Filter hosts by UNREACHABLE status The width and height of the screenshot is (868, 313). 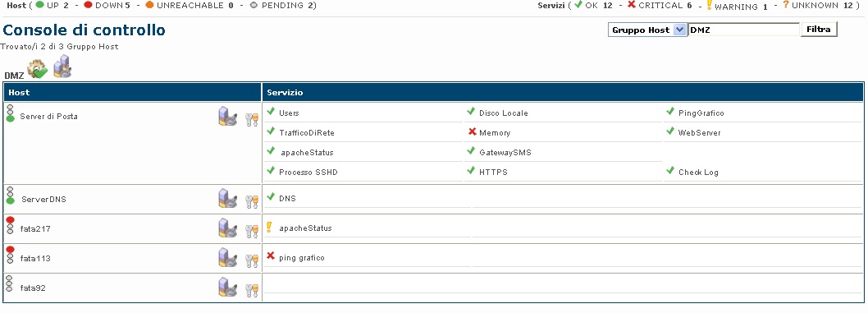click(x=189, y=6)
